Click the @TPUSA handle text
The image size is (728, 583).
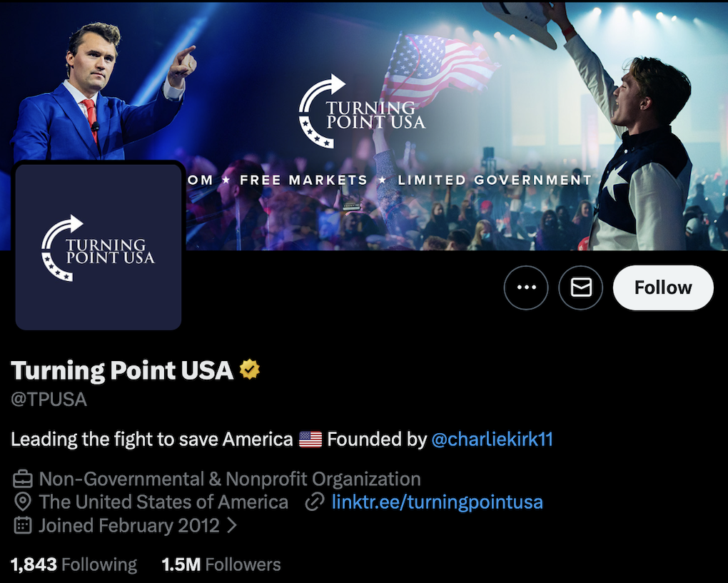click(x=49, y=398)
